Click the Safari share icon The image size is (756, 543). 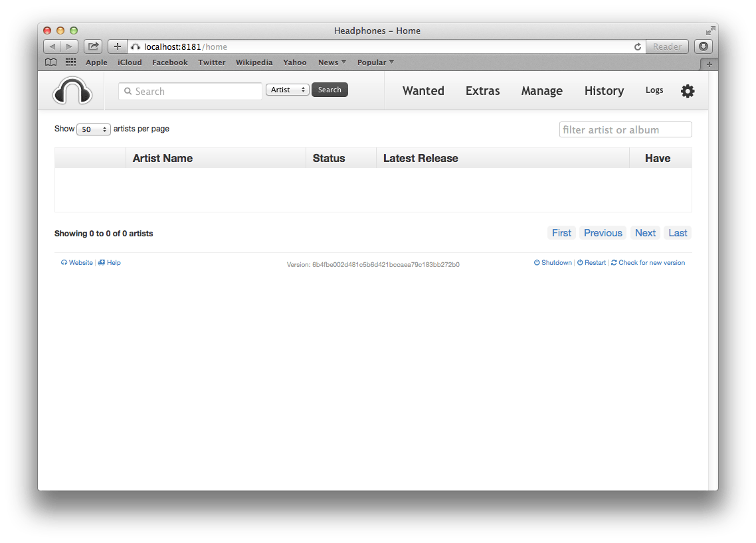(x=93, y=46)
